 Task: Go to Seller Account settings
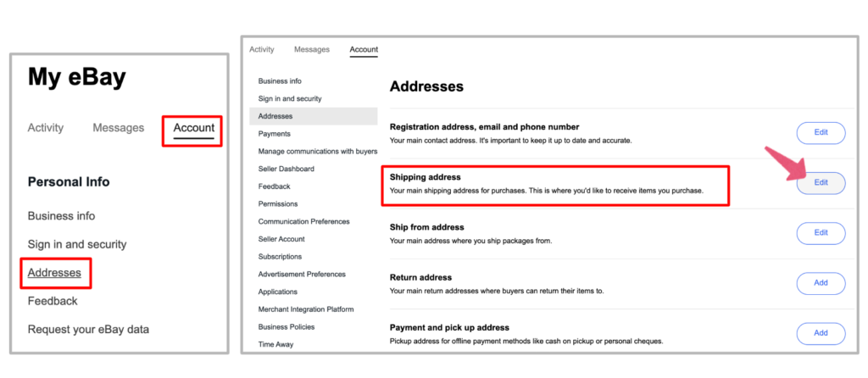pos(281,239)
